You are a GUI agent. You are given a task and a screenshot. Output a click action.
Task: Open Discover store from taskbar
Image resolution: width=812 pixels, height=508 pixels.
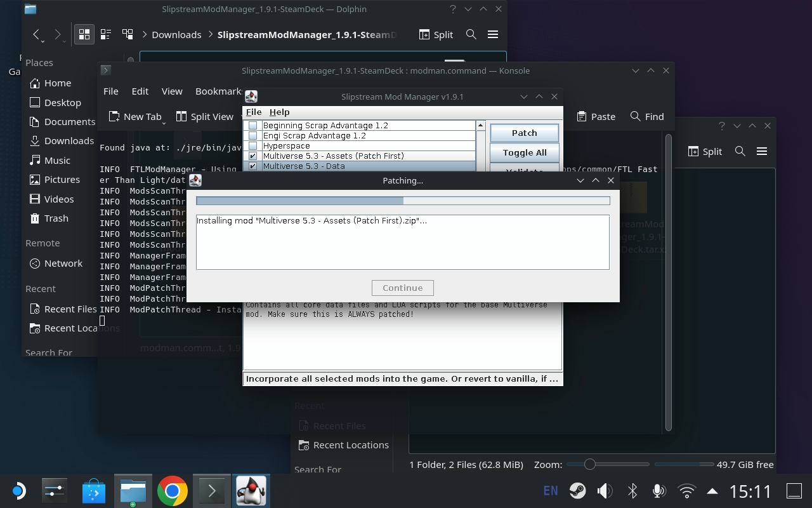[94, 491]
